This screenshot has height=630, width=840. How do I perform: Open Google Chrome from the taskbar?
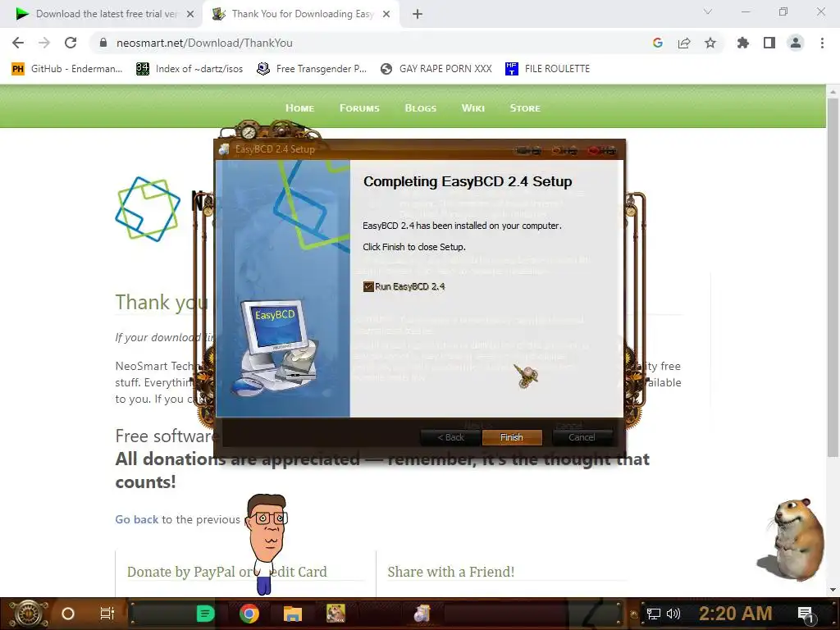point(249,614)
